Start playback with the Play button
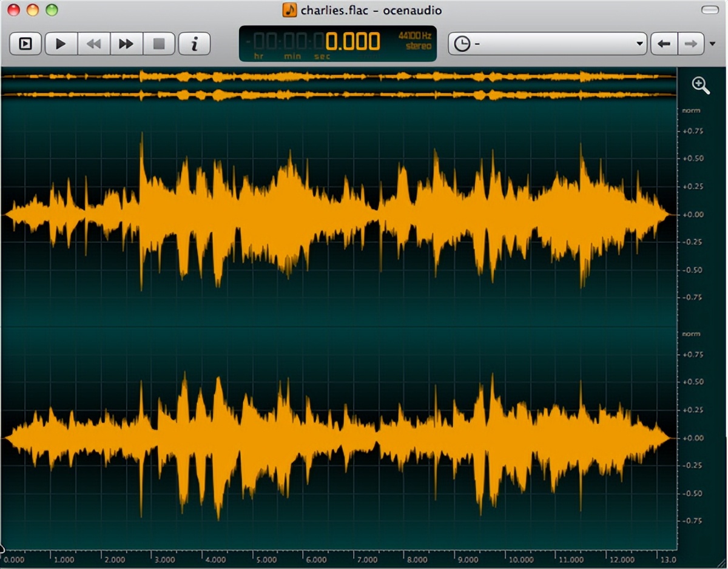The image size is (728, 569). 61,44
